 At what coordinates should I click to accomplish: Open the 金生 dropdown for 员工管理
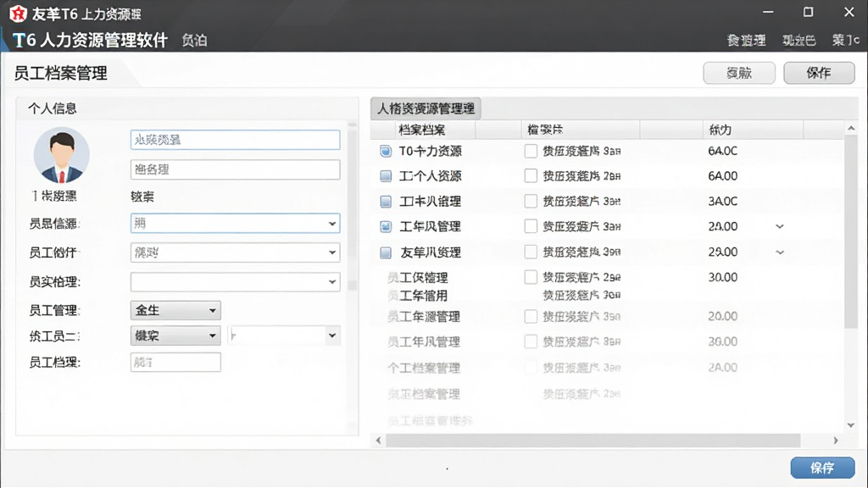pos(175,310)
